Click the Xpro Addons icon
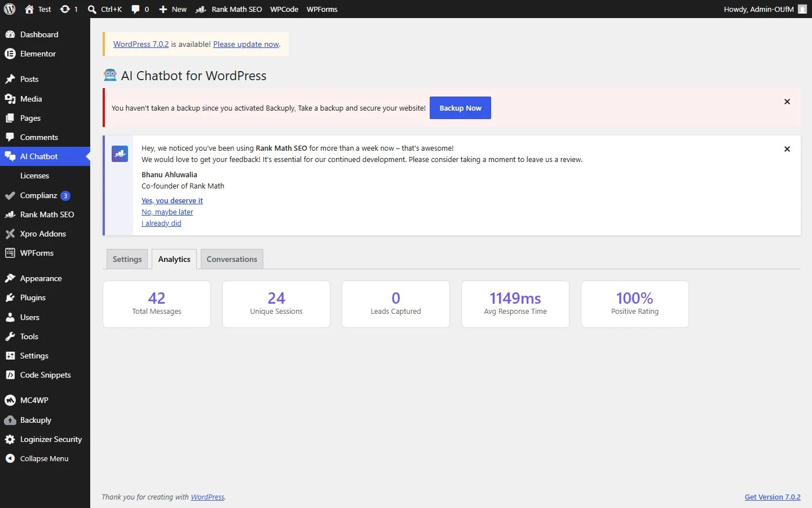Screen dimensions: 812x508 [x=10, y=234]
